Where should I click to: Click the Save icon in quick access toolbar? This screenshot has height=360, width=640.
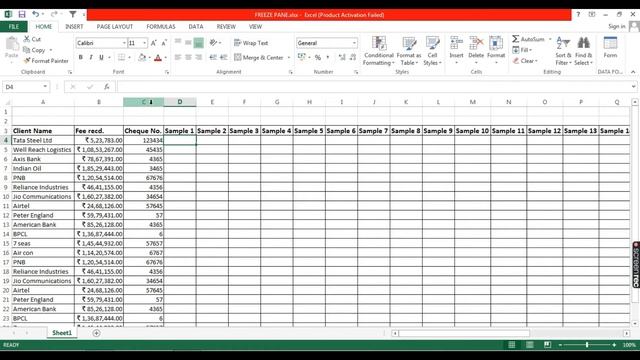(22, 14)
